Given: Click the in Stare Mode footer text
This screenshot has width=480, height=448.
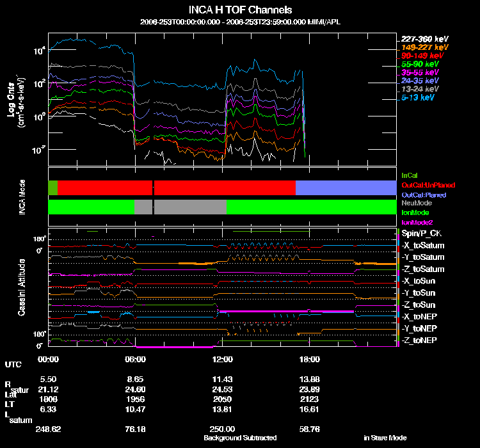Looking at the screenshot, I should coord(385,438).
